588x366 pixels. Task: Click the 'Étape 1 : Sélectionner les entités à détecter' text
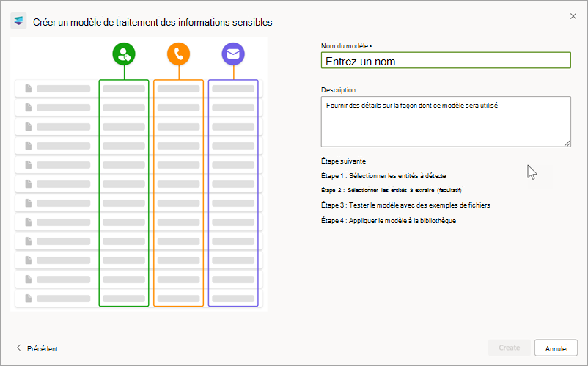click(384, 175)
